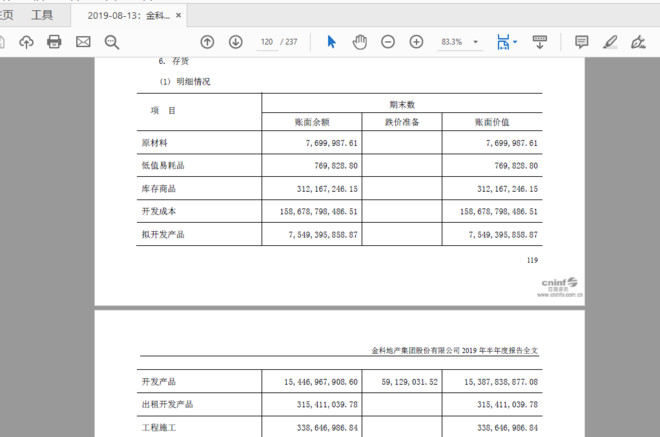This screenshot has height=437, width=660.
Task: Click the upload to cloud icon
Action: pyautogui.click(x=27, y=42)
